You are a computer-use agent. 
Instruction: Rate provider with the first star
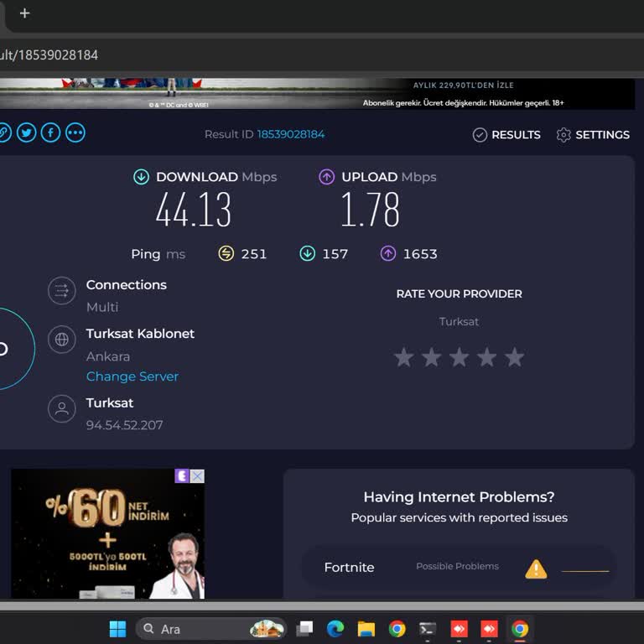click(404, 357)
